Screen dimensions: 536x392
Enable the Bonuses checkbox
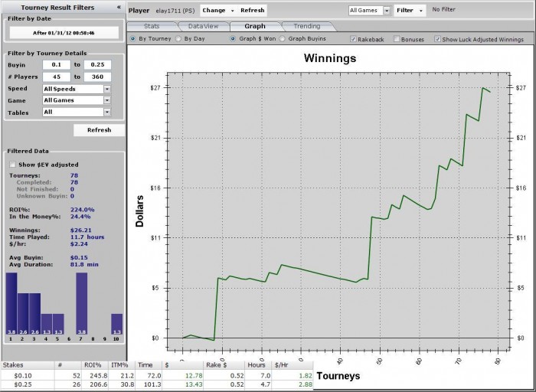397,39
